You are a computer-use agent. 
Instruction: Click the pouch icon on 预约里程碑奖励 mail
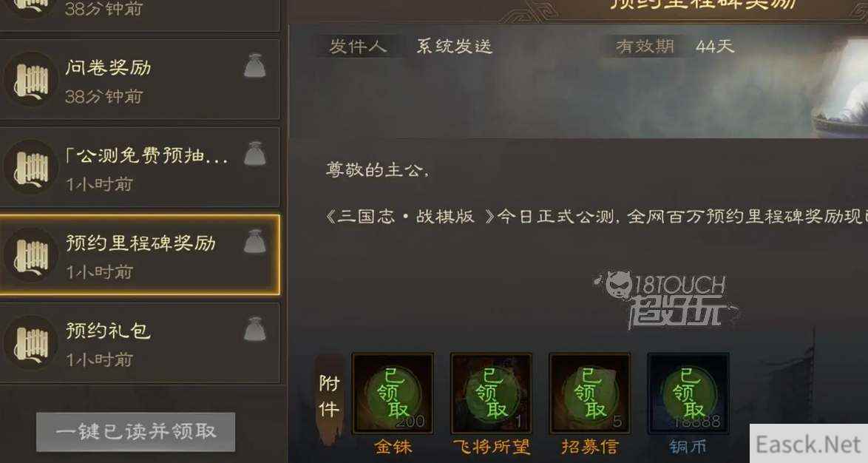coord(254,241)
